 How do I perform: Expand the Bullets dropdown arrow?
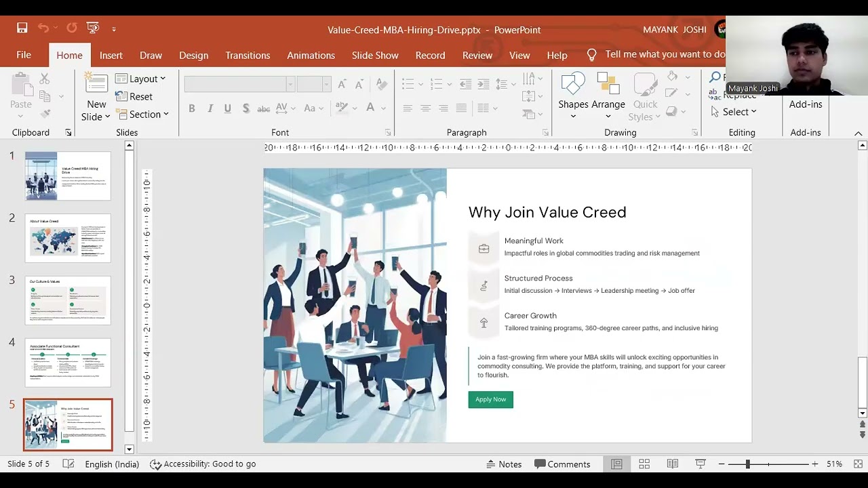[x=420, y=84]
